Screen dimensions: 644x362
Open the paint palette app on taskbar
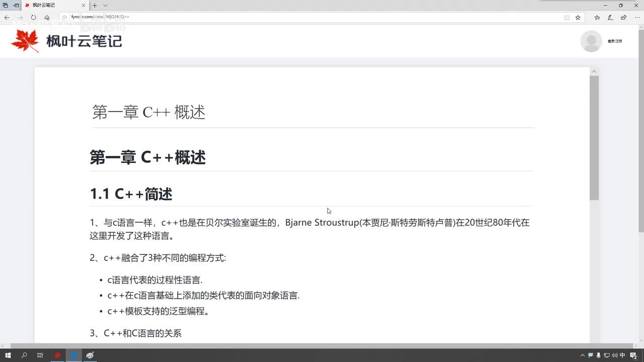[90, 355]
